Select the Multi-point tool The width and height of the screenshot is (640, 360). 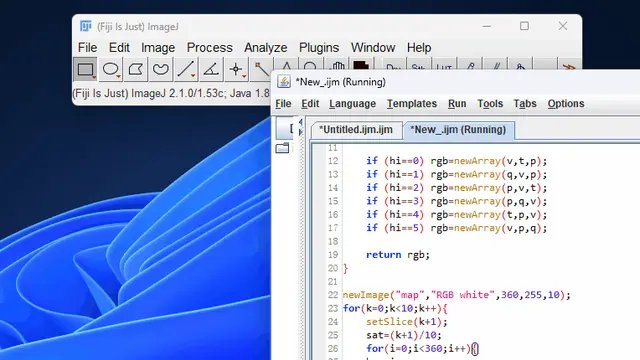point(236,69)
